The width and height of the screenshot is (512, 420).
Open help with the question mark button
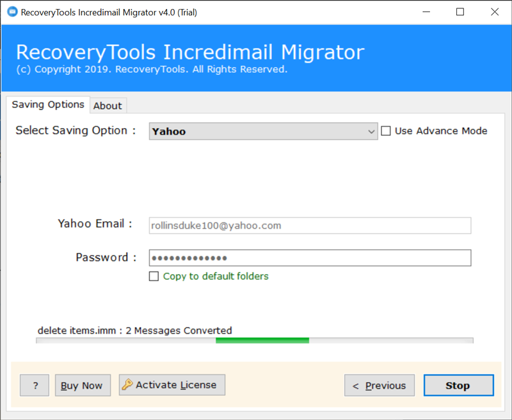pos(35,385)
